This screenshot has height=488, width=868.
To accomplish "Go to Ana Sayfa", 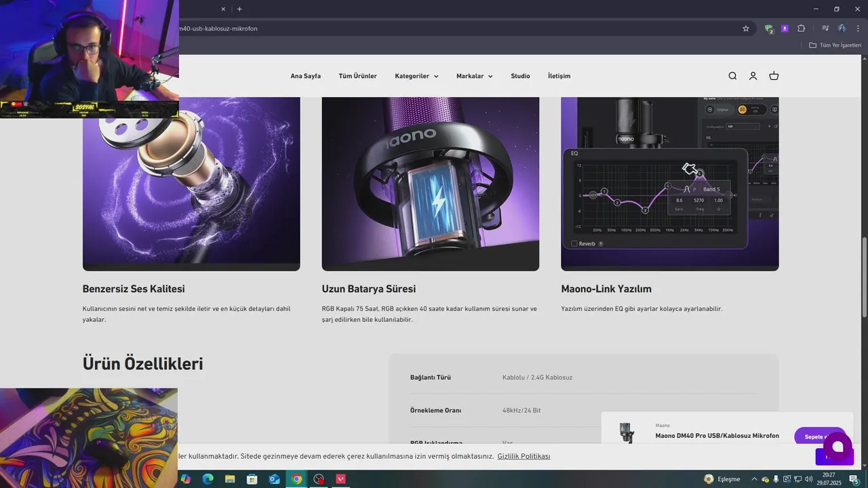I will [306, 76].
